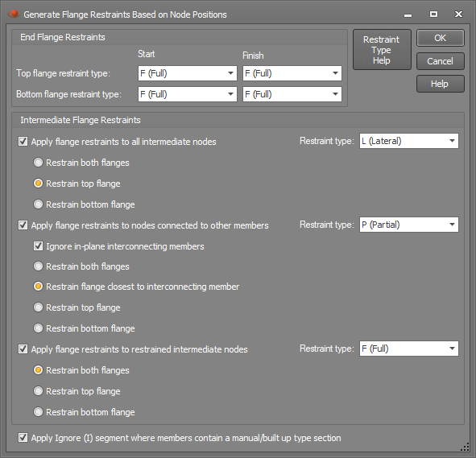Viewport: 476px width, 458px height.
Task: Toggle Apply Ignore (I) segment checkbox
Action: pyautogui.click(x=23, y=438)
